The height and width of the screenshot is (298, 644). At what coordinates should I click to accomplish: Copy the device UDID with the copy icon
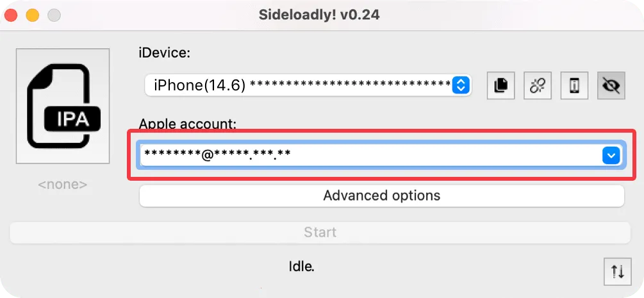(501, 85)
